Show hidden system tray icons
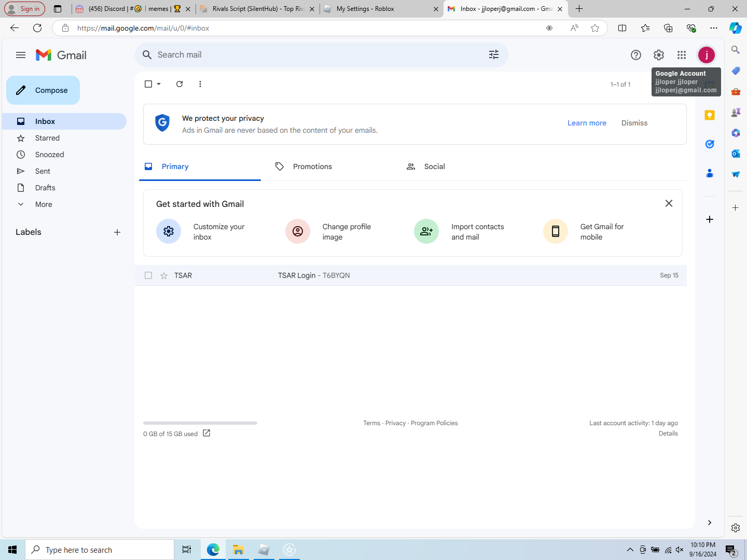This screenshot has width=747, height=560. coord(630,550)
